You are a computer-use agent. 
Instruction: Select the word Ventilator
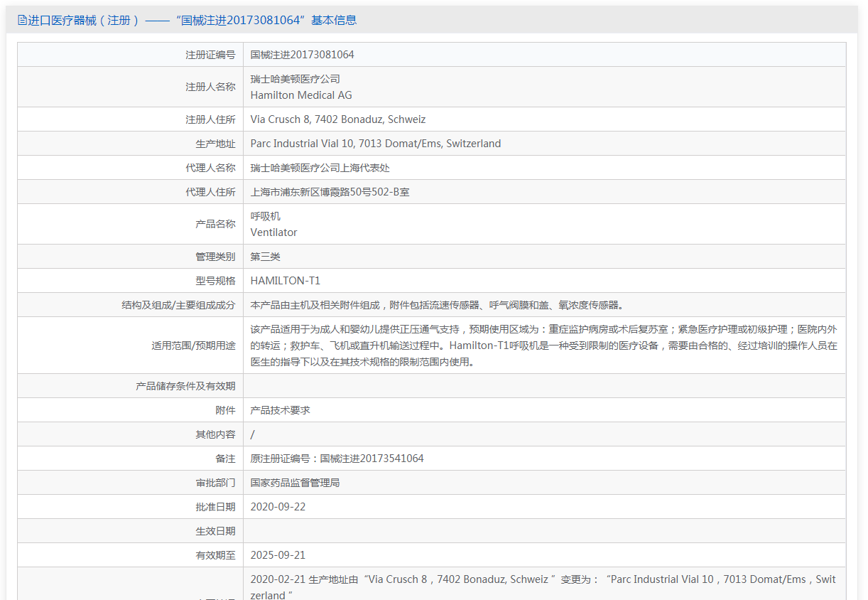tap(274, 232)
